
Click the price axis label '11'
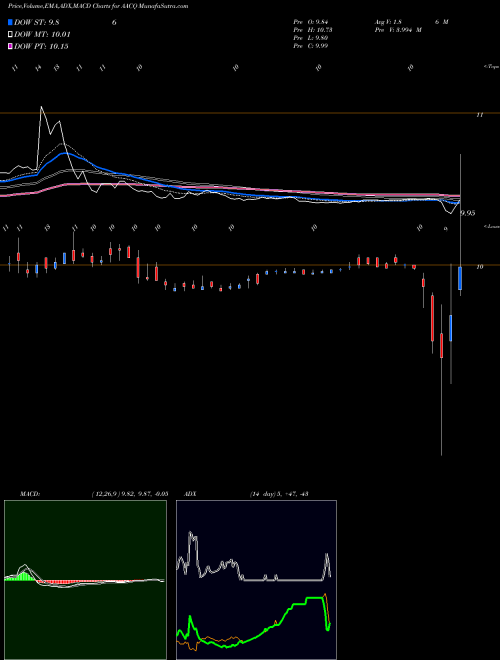(479, 114)
